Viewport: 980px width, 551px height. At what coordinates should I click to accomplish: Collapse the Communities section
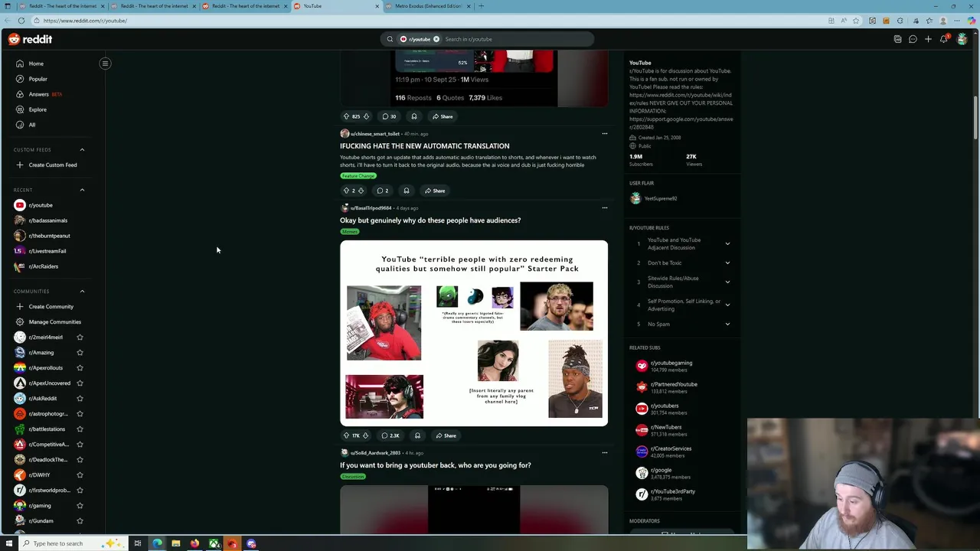(82, 291)
